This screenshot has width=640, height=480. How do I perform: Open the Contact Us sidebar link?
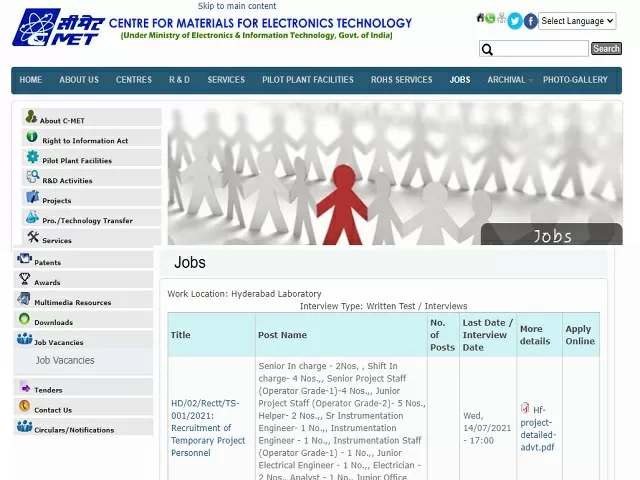[x=53, y=410]
